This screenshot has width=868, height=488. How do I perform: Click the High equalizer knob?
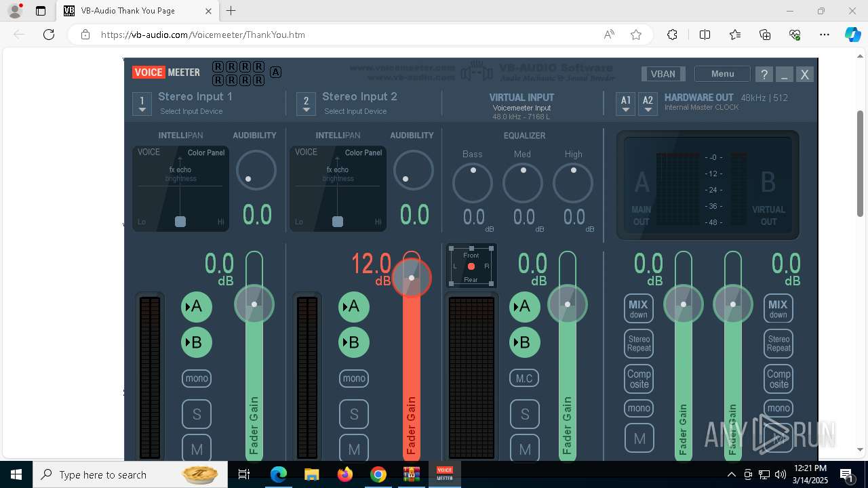(x=573, y=183)
